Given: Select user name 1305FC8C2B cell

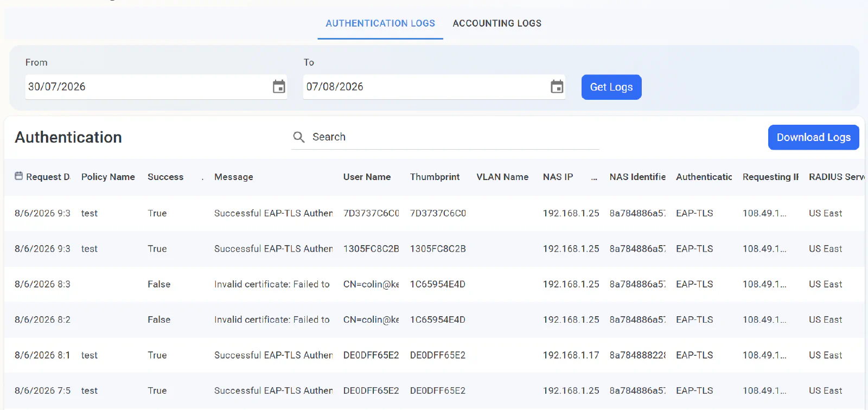Looking at the screenshot, I should pyautogui.click(x=371, y=248).
